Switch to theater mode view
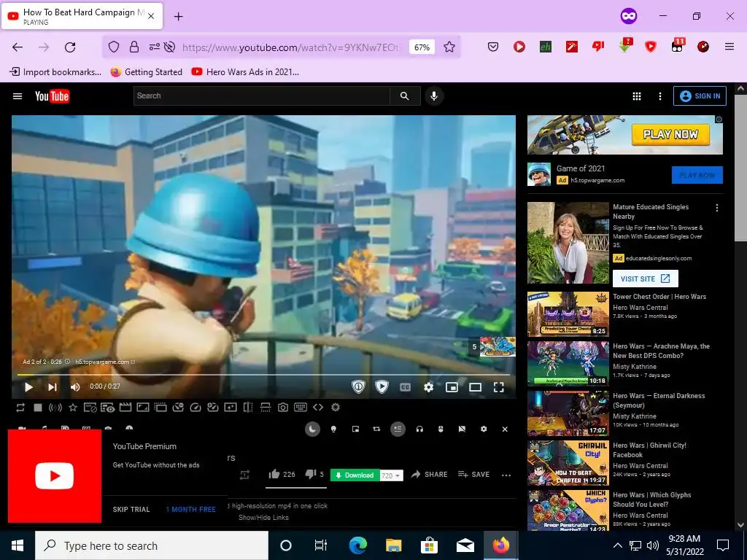 point(475,387)
